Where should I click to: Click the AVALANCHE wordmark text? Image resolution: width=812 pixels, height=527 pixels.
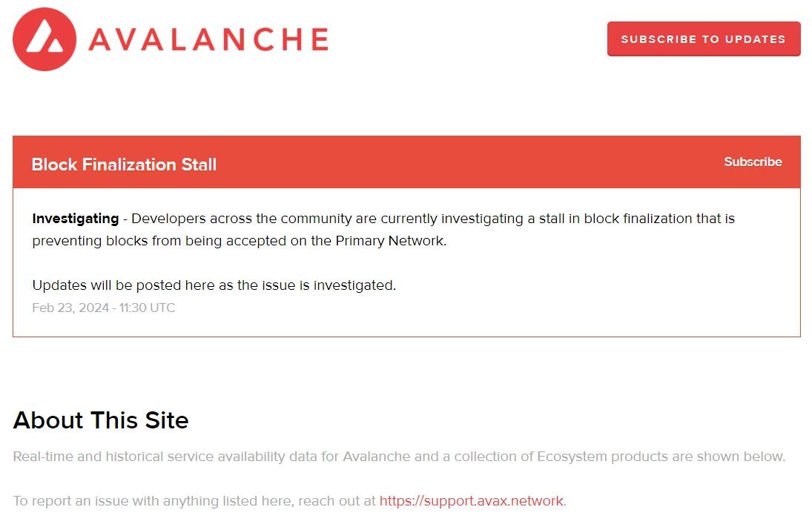tap(208, 39)
